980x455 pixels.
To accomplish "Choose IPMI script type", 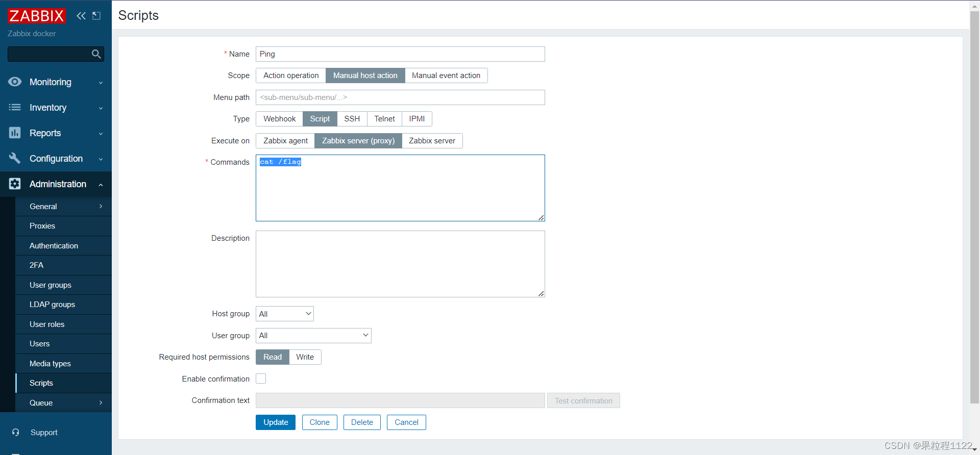I will point(417,119).
